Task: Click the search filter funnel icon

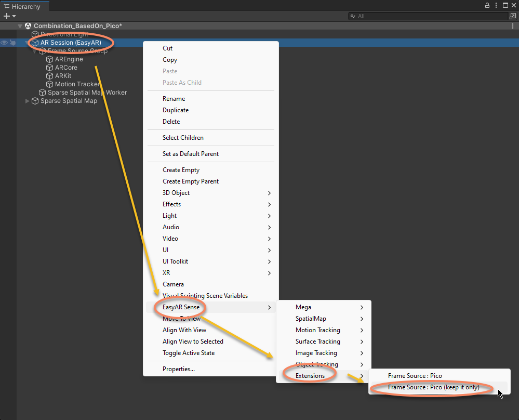Action: pos(353,16)
